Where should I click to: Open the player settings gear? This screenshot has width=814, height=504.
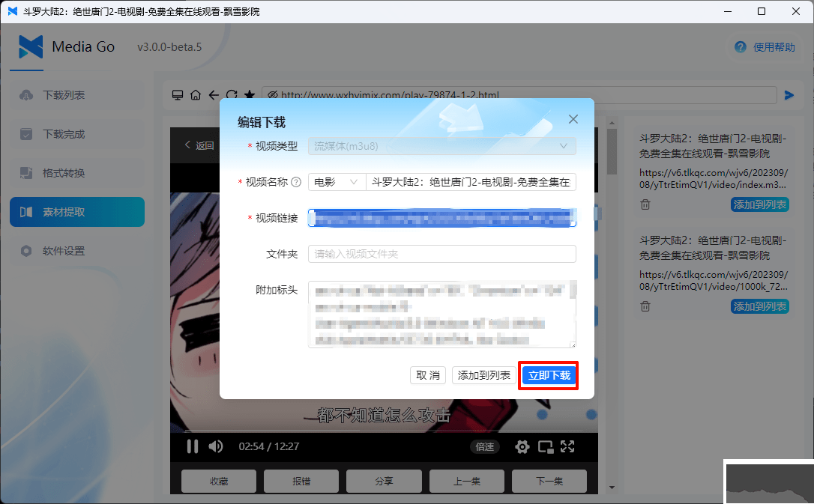click(x=522, y=446)
